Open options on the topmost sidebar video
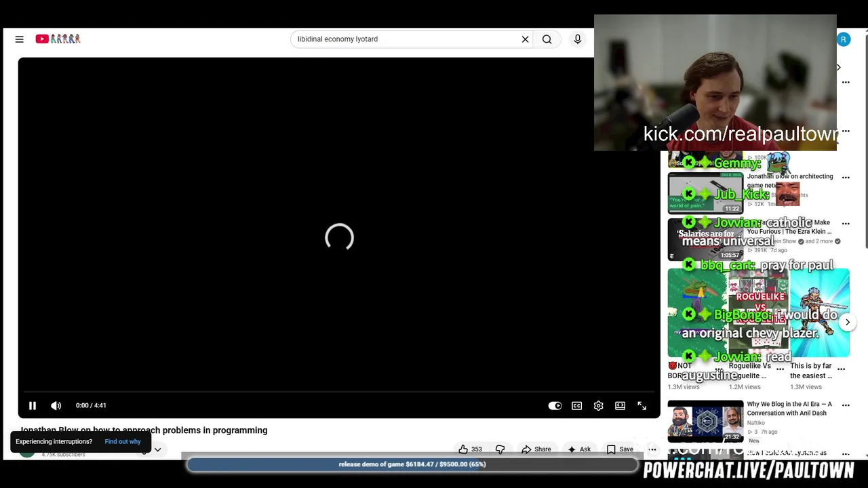 click(x=846, y=82)
